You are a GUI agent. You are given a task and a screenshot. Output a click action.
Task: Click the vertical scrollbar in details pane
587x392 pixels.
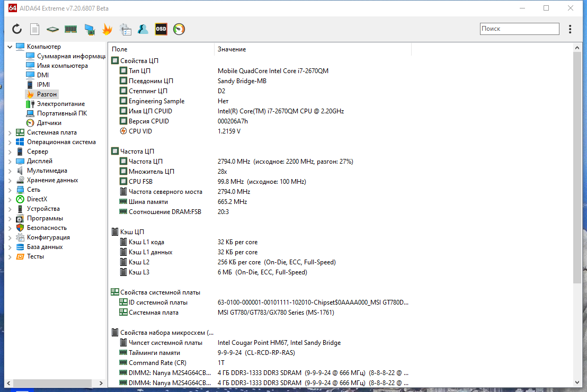point(577,168)
